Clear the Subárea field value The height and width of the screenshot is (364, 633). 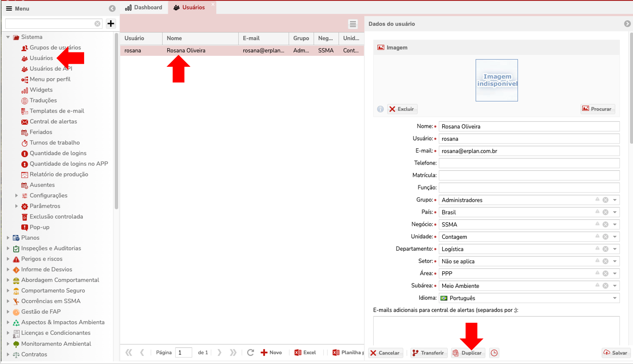coord(606,286)
